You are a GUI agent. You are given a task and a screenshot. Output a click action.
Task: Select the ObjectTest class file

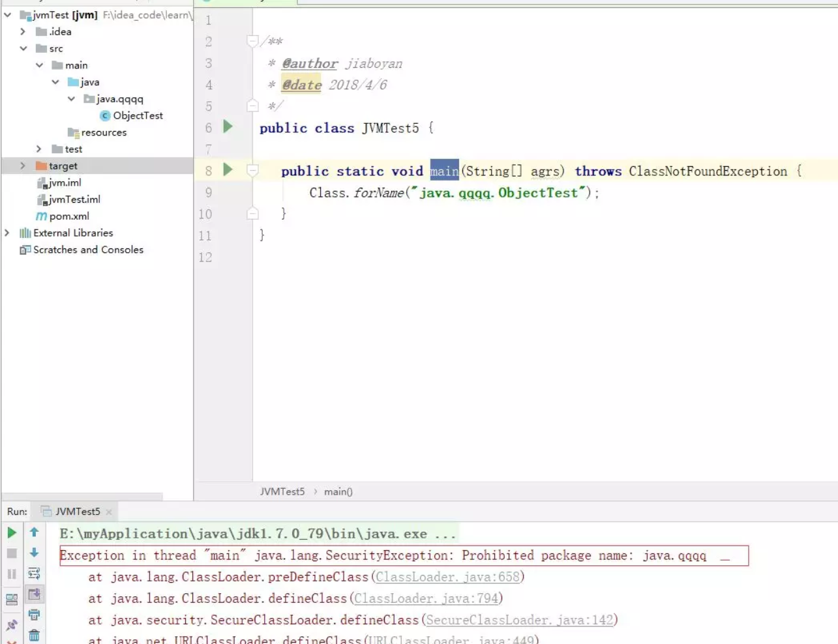click(x=138, y=115)
